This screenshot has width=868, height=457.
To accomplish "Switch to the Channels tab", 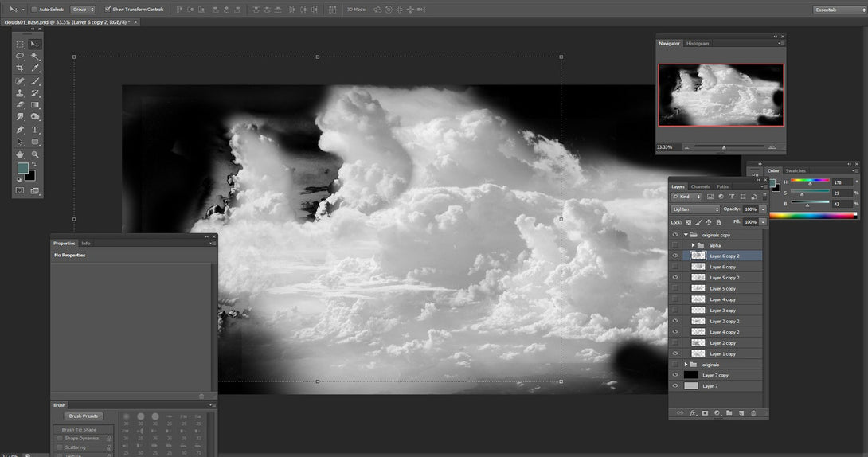I will point(700,186).
